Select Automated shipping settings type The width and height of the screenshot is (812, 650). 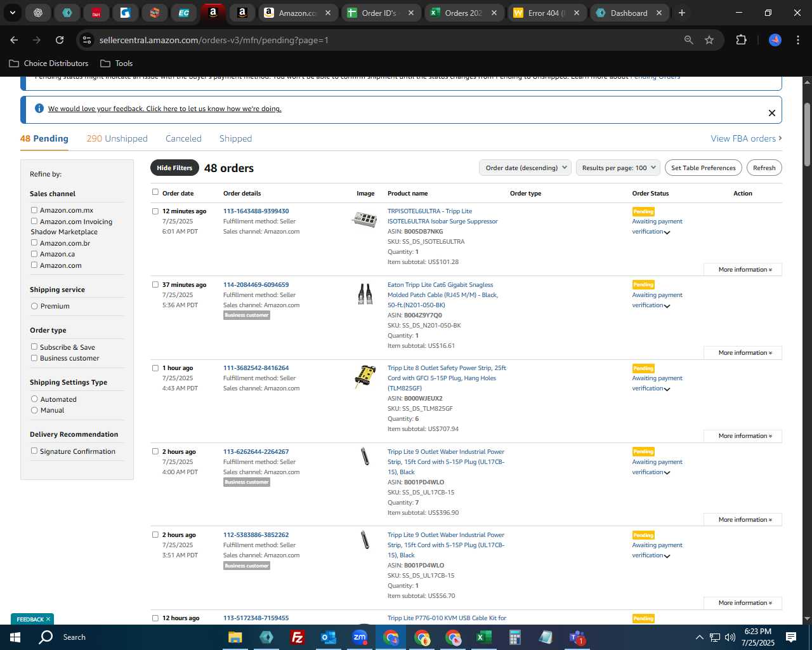coord(34,399)
